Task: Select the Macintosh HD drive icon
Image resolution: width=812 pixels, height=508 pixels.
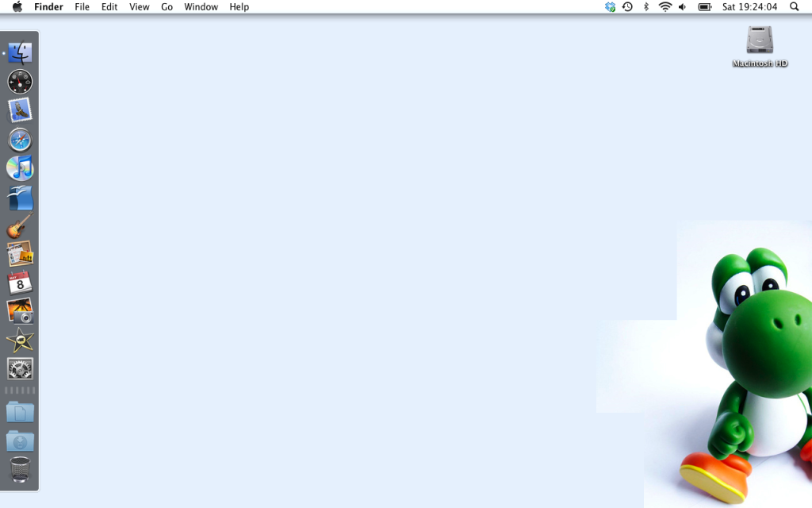Action: (760, 40)
